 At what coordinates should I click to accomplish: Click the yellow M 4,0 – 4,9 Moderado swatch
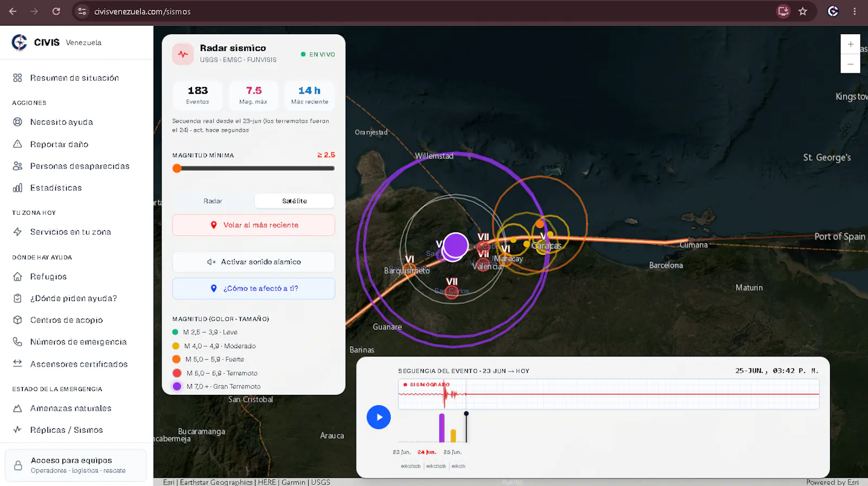176,346
